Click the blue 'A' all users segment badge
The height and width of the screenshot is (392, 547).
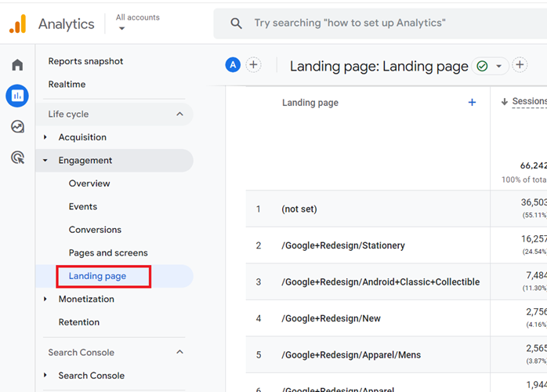(x=233, y=65)
